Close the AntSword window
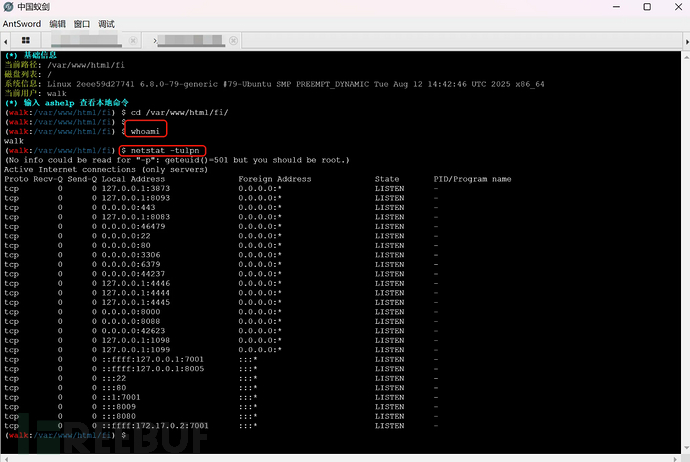Viewport: 690px width, 462px height. 678,7
